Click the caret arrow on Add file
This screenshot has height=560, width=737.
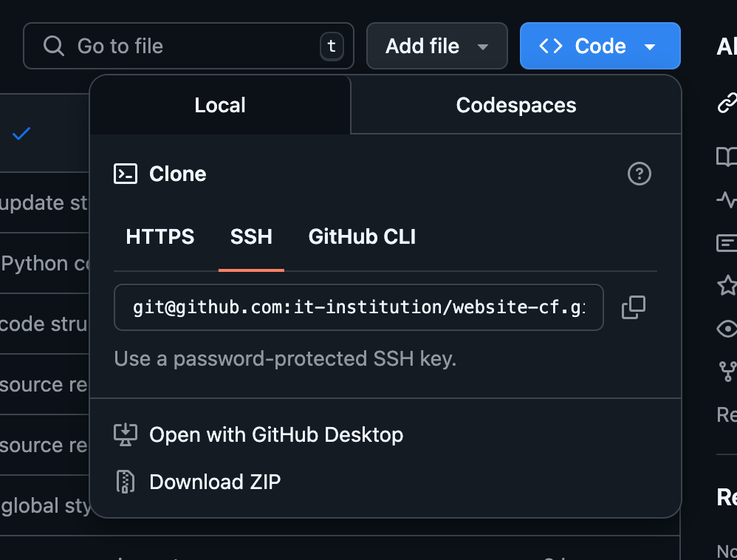[483, 47]
